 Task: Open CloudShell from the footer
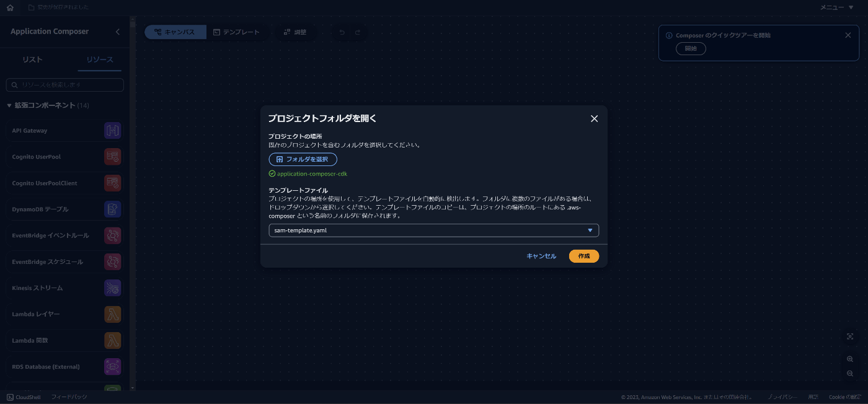(24, 397)
